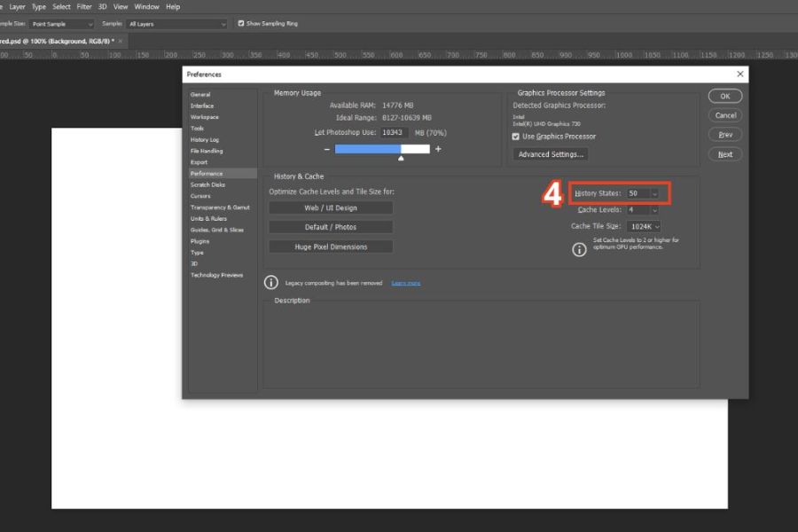Open the Sample All Layers dropdown
798x532 pixels.
pyautogui.click(x=177, y=24)
